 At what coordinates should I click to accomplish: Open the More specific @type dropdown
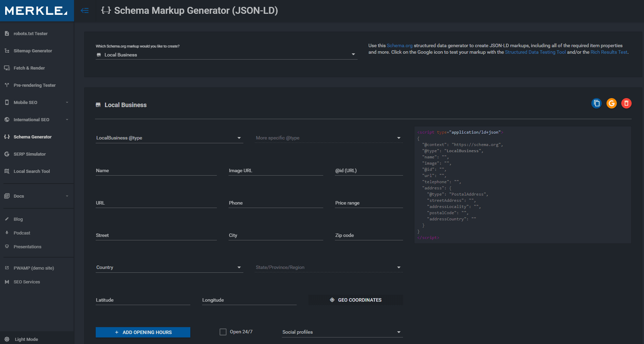[329, 138]
